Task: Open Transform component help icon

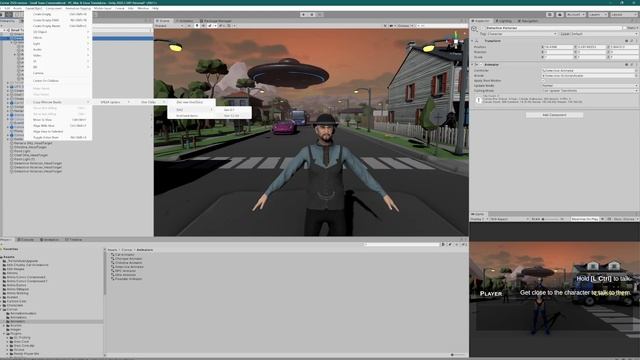Action: (627, 41)
